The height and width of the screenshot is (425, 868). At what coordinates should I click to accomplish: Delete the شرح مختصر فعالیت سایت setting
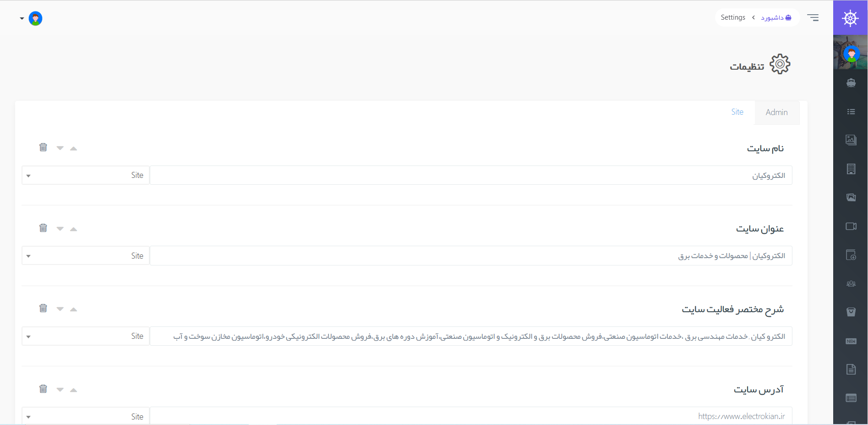(x=43, y=308)
